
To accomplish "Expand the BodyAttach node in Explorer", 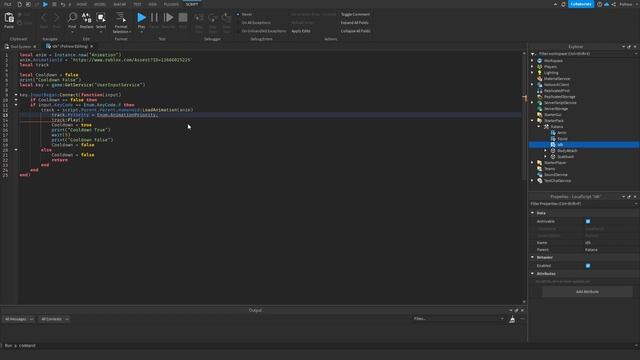I will (545, 151).
